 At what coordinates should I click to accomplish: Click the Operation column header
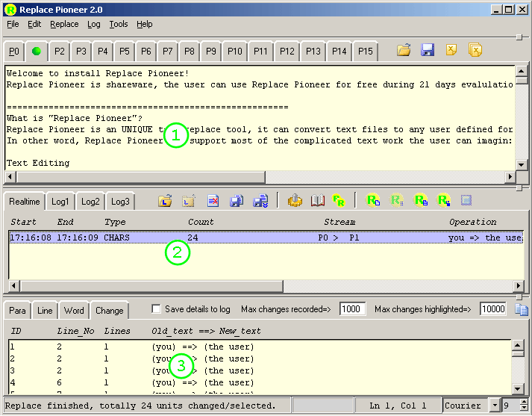point(472,222)
